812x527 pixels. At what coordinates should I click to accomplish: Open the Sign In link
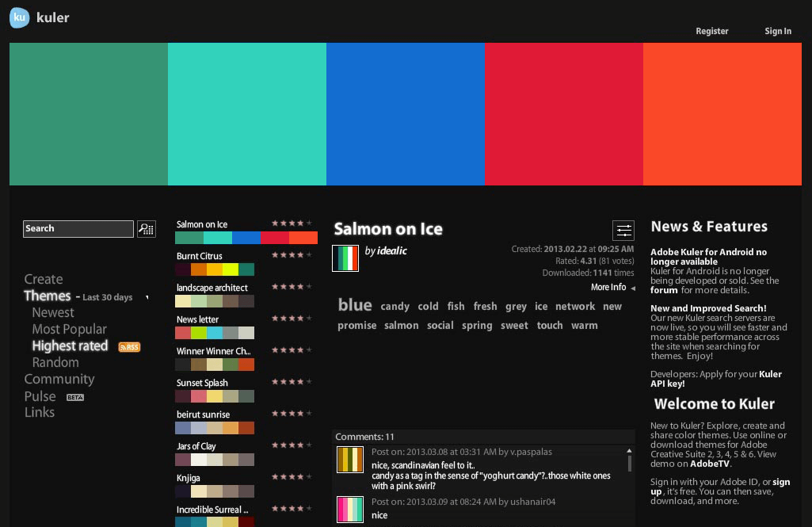tap(778, 31)
